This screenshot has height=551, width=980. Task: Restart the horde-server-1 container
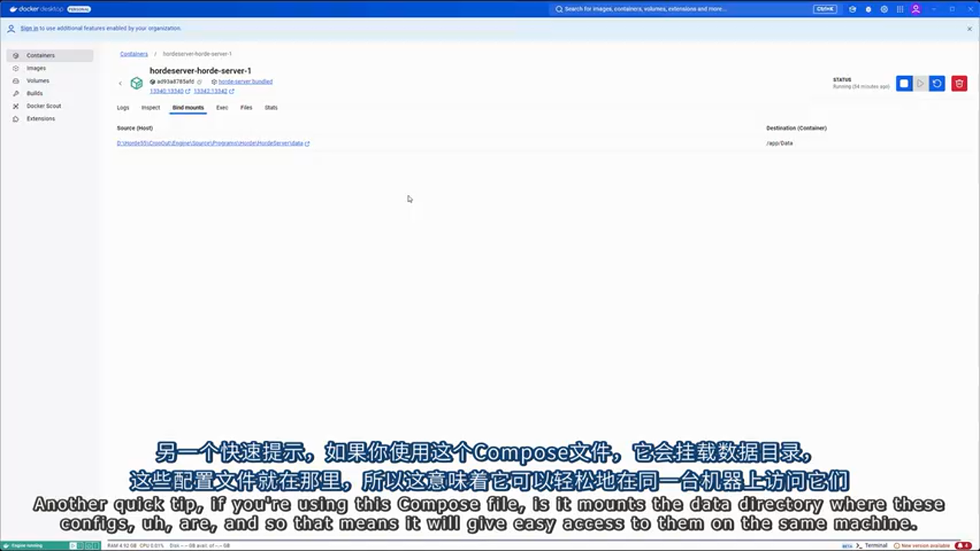tap(936, 83)
